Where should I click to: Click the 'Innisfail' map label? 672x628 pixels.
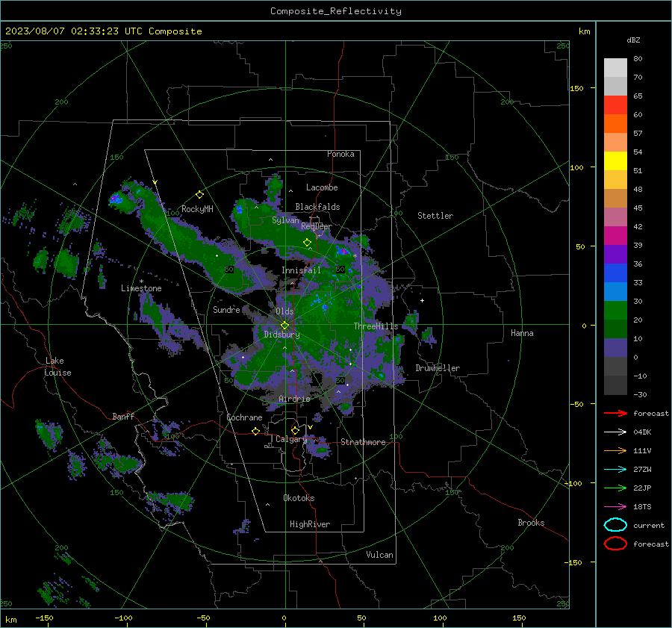[301, 270]
